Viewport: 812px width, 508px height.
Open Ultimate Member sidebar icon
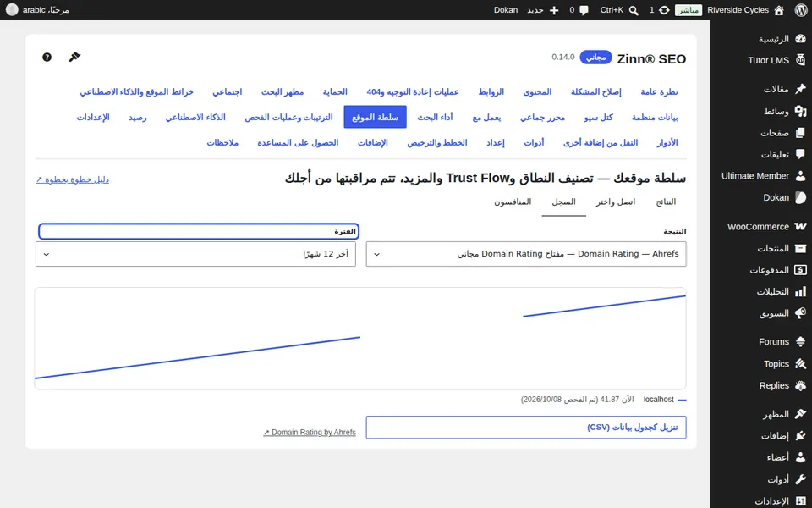click(x=801, y=176)
